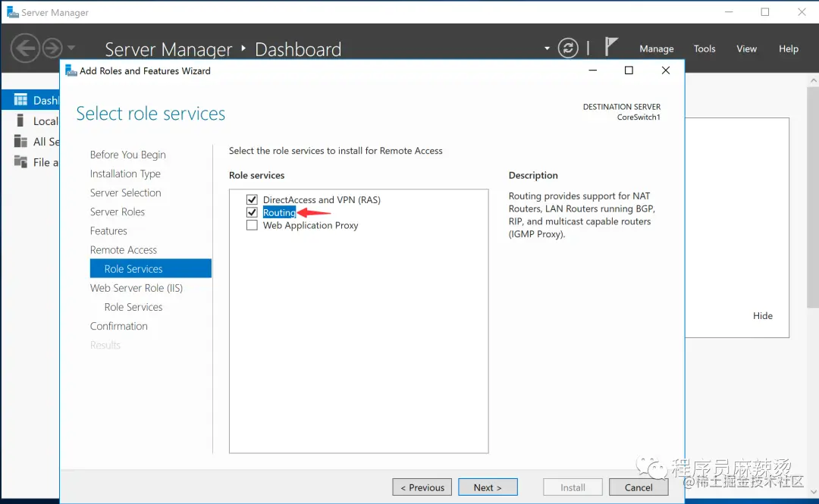This screenshot has height=504, width=819.
Task: Open Role Services step under Web Server Role
Action: coord(133,307)
